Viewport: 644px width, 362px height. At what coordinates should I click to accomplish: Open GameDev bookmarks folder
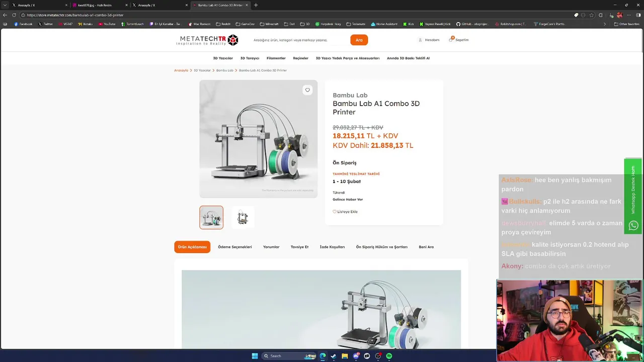(245, 24)
